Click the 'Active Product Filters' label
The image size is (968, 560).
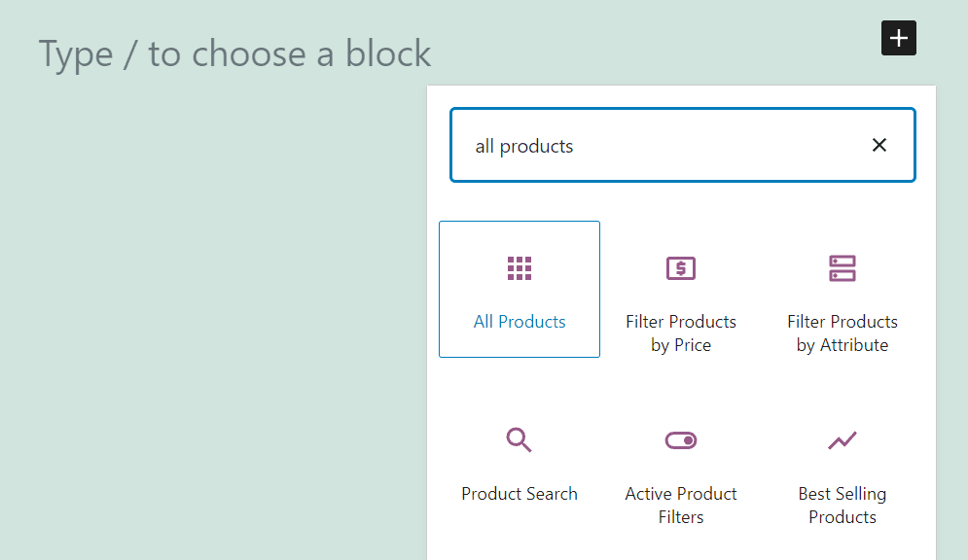(x=680, y=505)
